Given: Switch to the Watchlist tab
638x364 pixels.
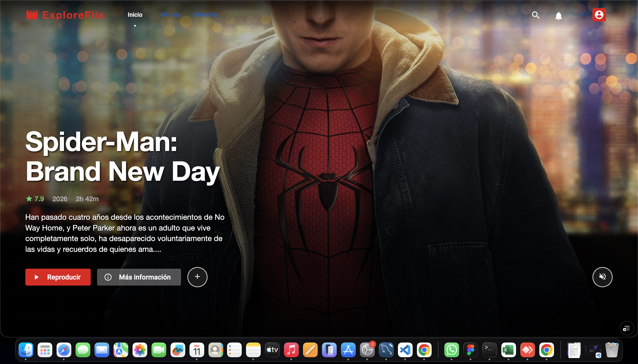Looking at the screenshot, I should point(206,15).
